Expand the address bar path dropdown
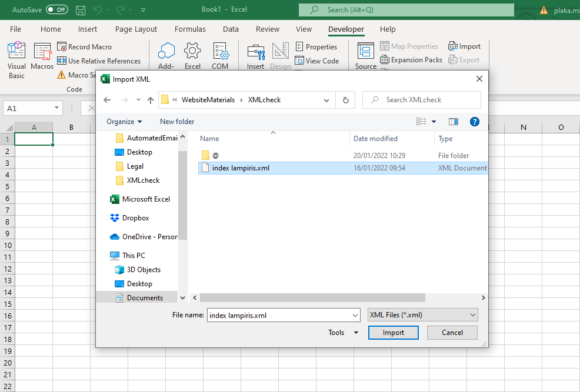The height and width of the screenshot is (392, 580). pyautogui.click(x=326, y=100)
